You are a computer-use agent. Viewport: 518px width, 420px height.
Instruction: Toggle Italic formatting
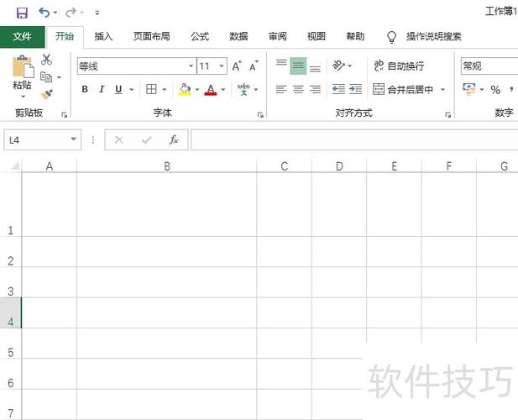click(x=102, y=89)
